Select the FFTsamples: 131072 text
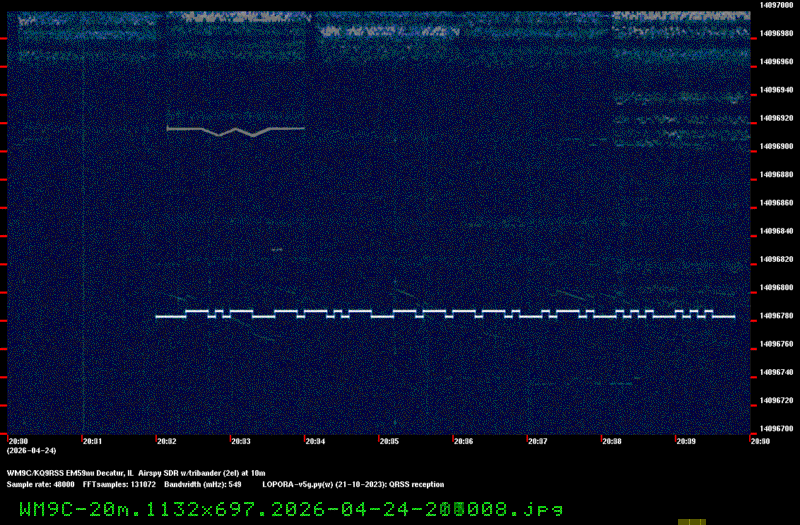 point(119,485)
